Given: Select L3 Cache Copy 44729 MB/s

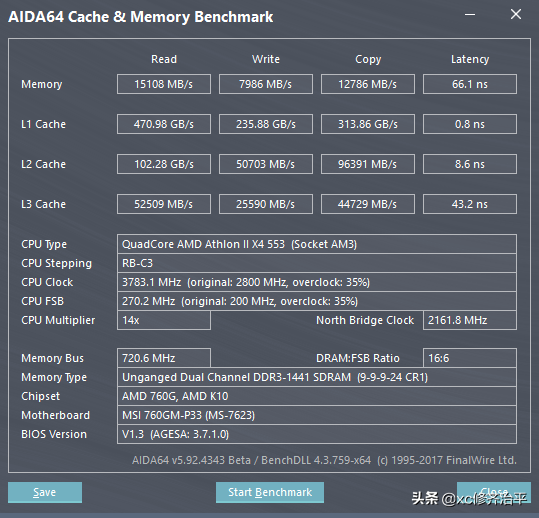Looking at the screenshot, I should tap(368, 204).
